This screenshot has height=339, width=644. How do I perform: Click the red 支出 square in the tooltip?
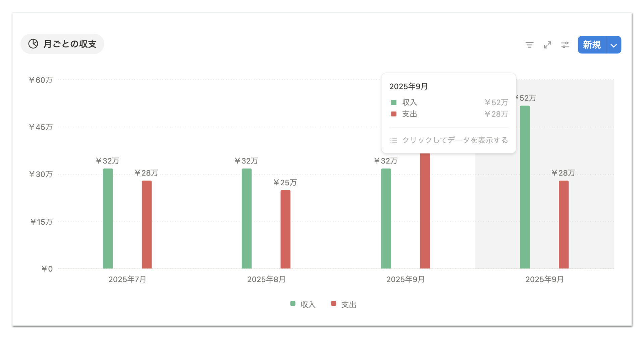coord(394,114)
